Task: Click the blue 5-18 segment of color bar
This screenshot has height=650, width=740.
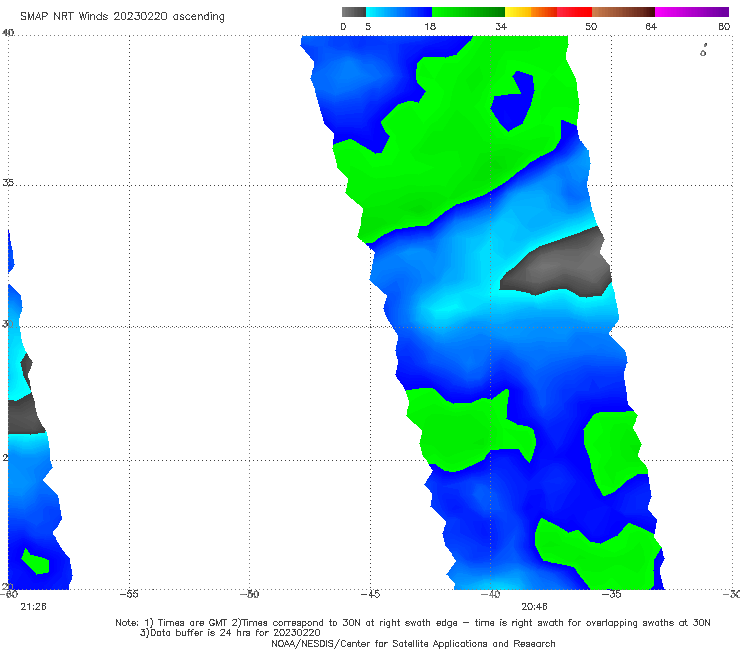Action: (x=399, y=12)
